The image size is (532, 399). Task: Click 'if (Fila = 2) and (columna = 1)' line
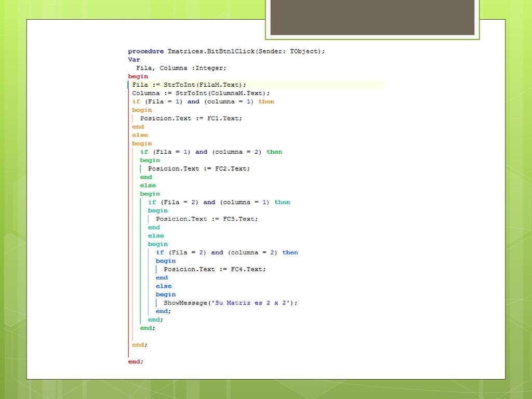[219, 202]
